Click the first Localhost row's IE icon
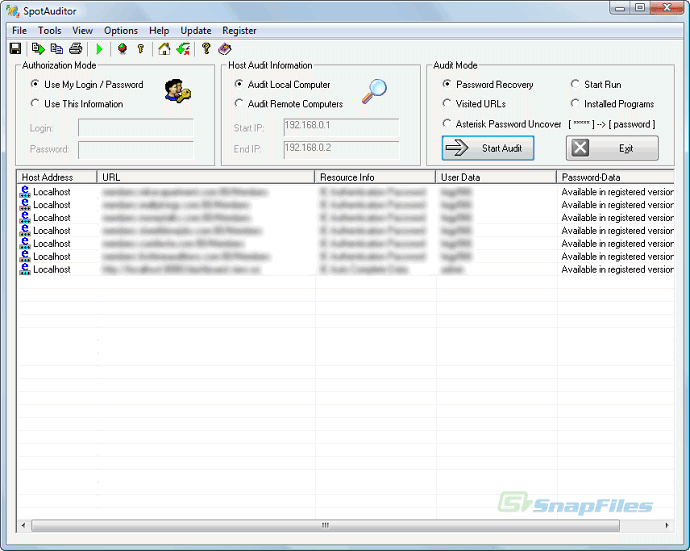690x551 pixels. (x=25, y=191)
